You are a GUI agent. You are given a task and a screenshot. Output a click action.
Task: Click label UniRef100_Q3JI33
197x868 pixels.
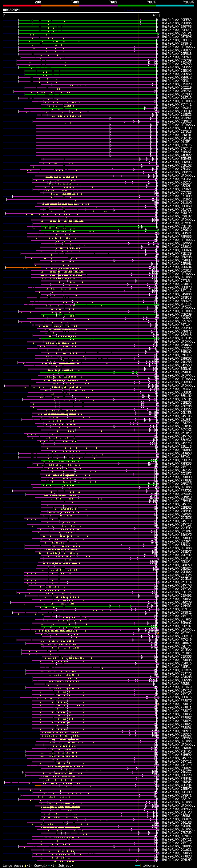pos(177,128)
